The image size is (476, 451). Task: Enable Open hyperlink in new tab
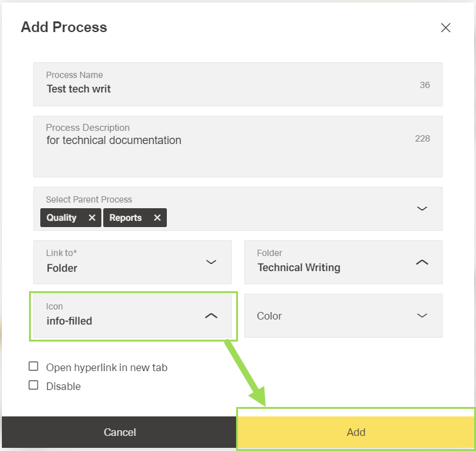[34, 367]
